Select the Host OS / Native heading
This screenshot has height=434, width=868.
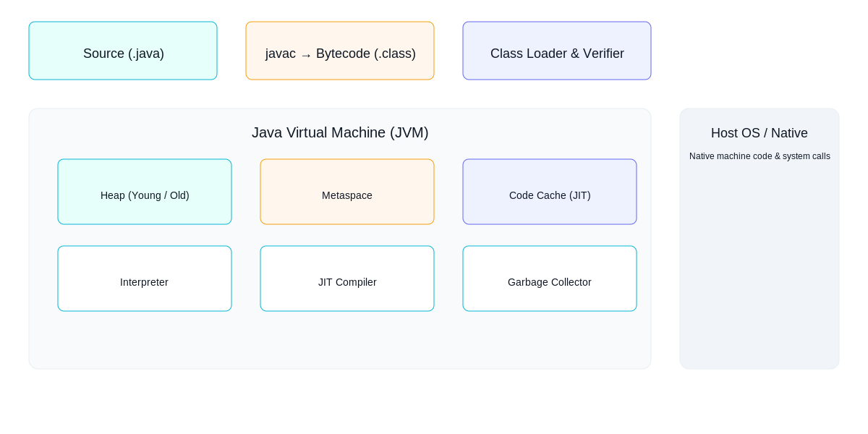(x=759, y=133)
